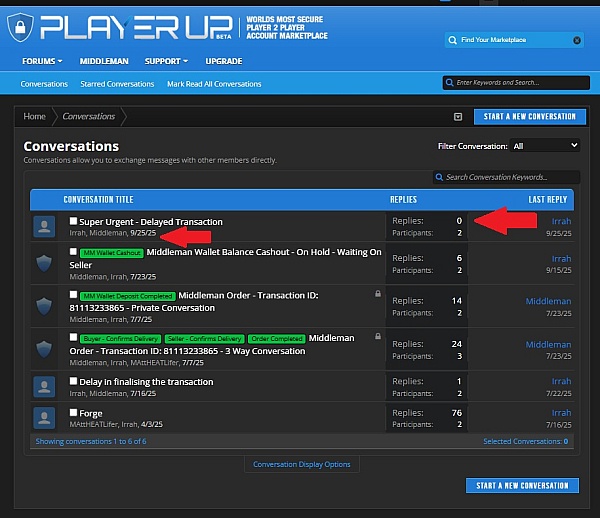Click lock icon on Private Conversation row
This screenshot has height=518, width=600.
click(x=376, y=294)
